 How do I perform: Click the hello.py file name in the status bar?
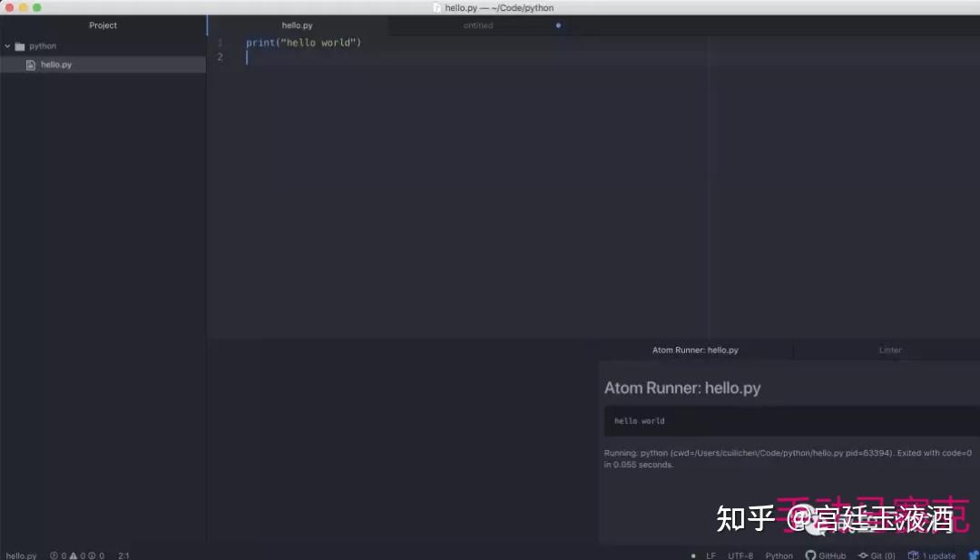(x=21, y=555)
